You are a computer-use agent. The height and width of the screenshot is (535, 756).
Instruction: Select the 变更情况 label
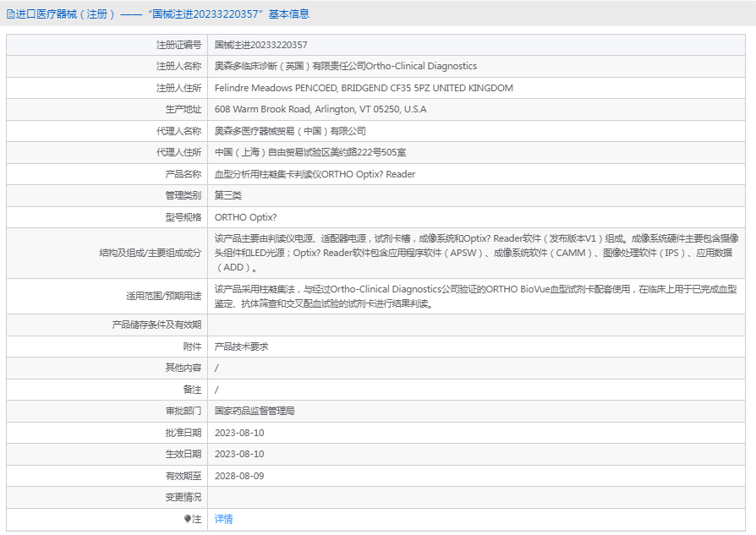[184, 497]
